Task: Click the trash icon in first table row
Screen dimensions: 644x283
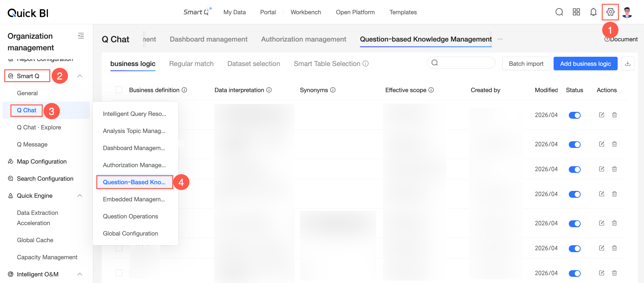Action: click(614, 115)
